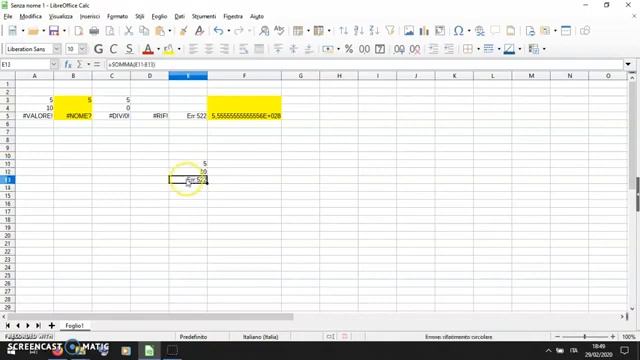640x360 pixels.
Task: Toggle underline S button
Action: click(129, 49)
